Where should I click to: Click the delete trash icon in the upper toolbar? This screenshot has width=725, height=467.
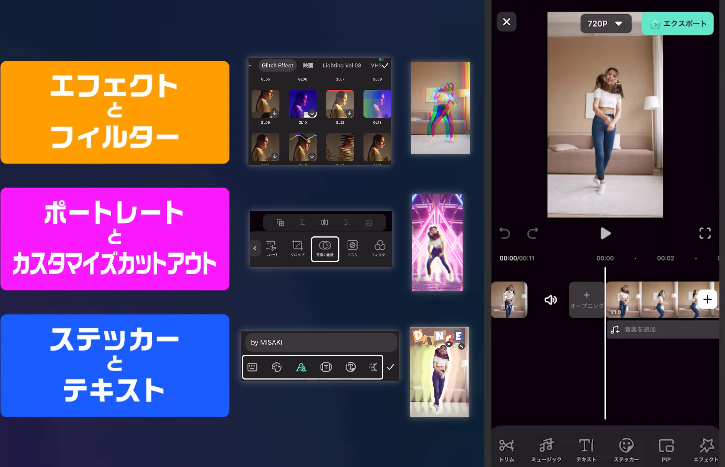click(x=369, y=222)
